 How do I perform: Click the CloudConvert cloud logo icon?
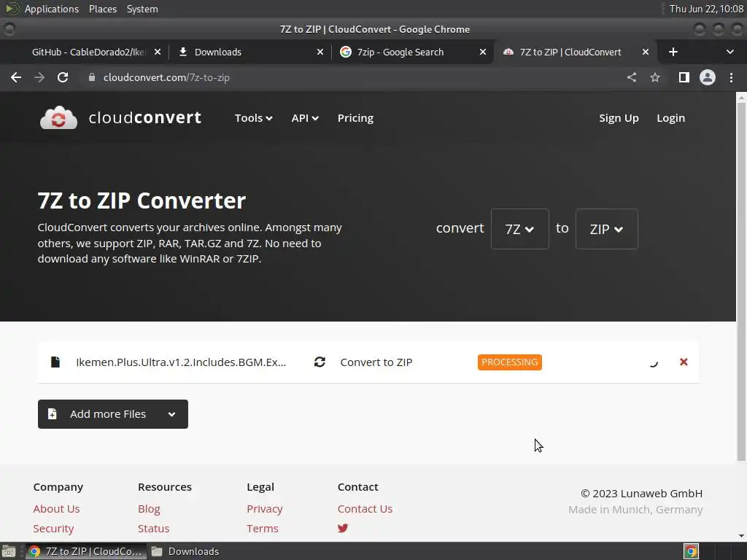tap(58, 117)
